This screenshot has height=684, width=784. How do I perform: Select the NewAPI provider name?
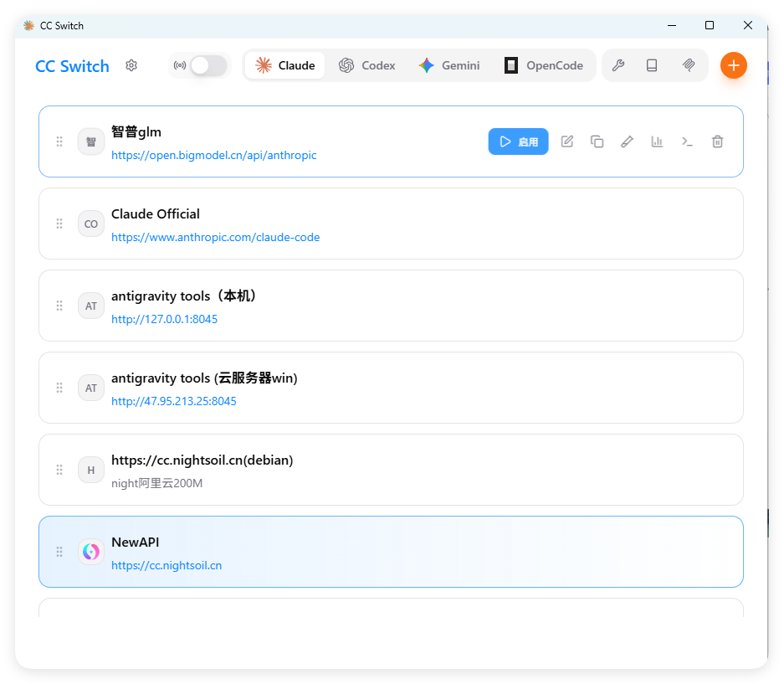coord(136,543)
